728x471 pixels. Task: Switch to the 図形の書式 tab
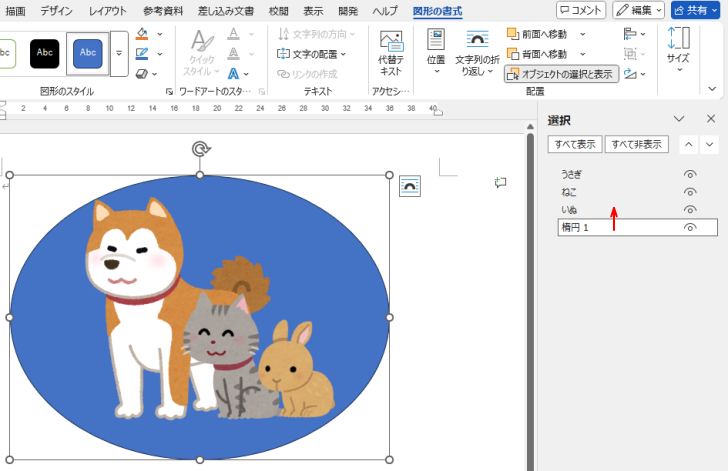pyautogui.click(x=438, y=11)
